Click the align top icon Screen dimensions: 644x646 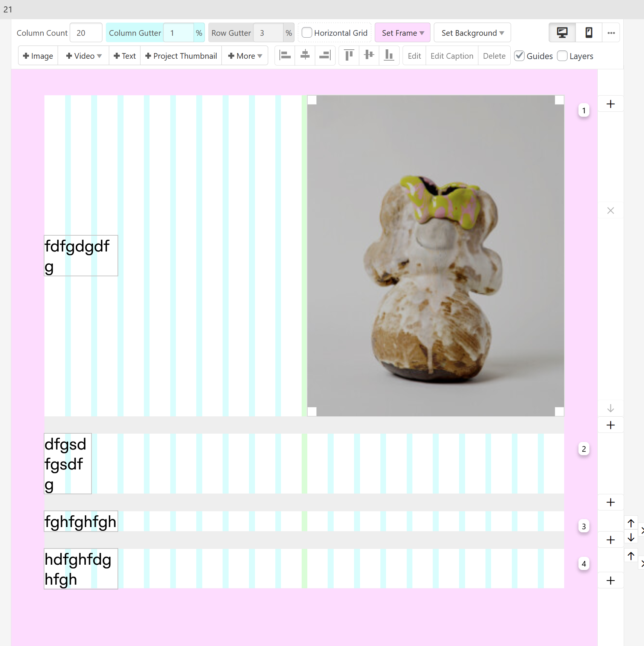tap(349, 56)
